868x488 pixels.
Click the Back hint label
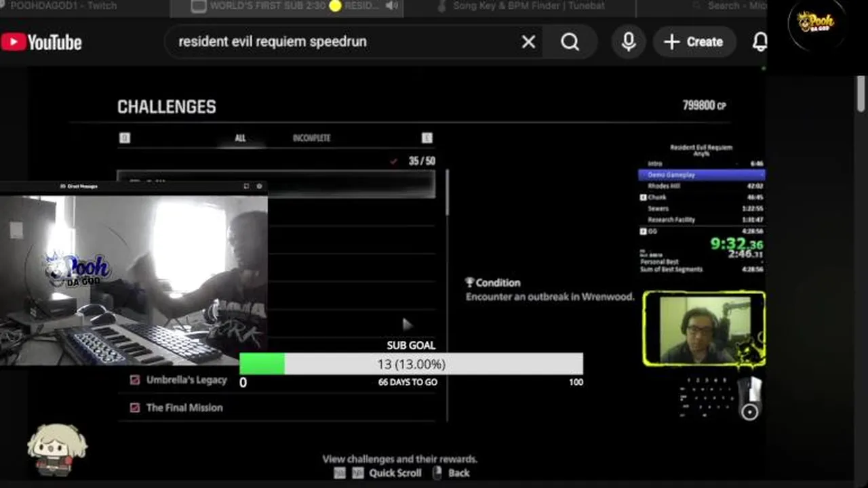(x=459, y=473)
